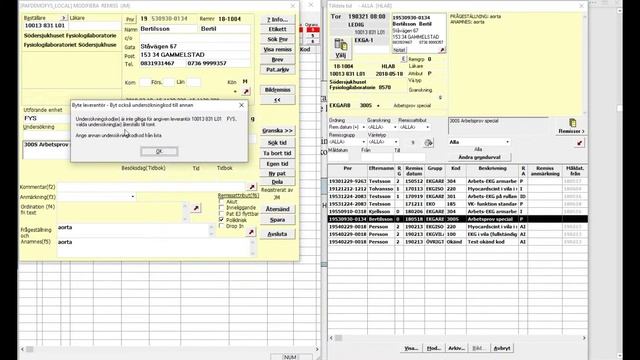Open the Remissattribut filter dropdown
The height and width of the screenshot is (360, 640).
[427, 127]
